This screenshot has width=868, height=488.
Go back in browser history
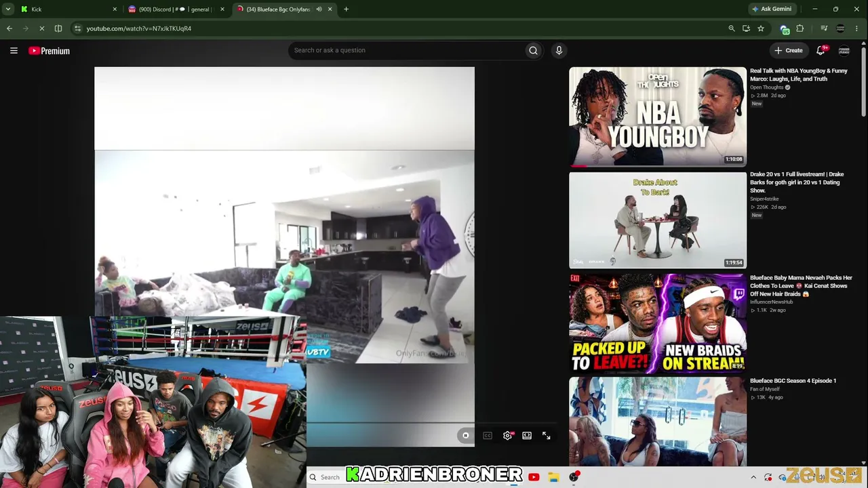point(9,28)
